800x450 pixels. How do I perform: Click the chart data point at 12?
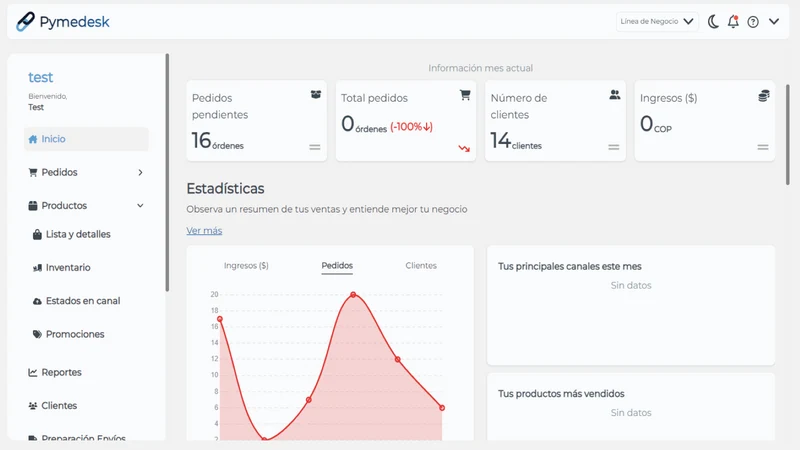tap(397, 359)
